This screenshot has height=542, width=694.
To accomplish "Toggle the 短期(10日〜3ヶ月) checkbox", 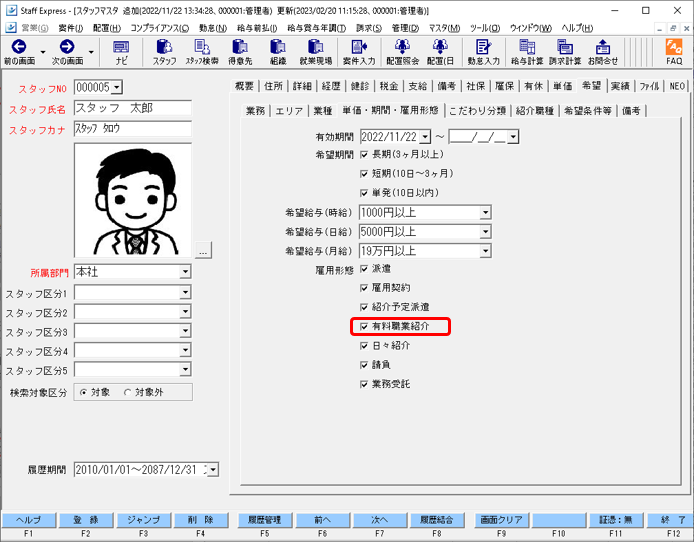I will click(364, 173).
